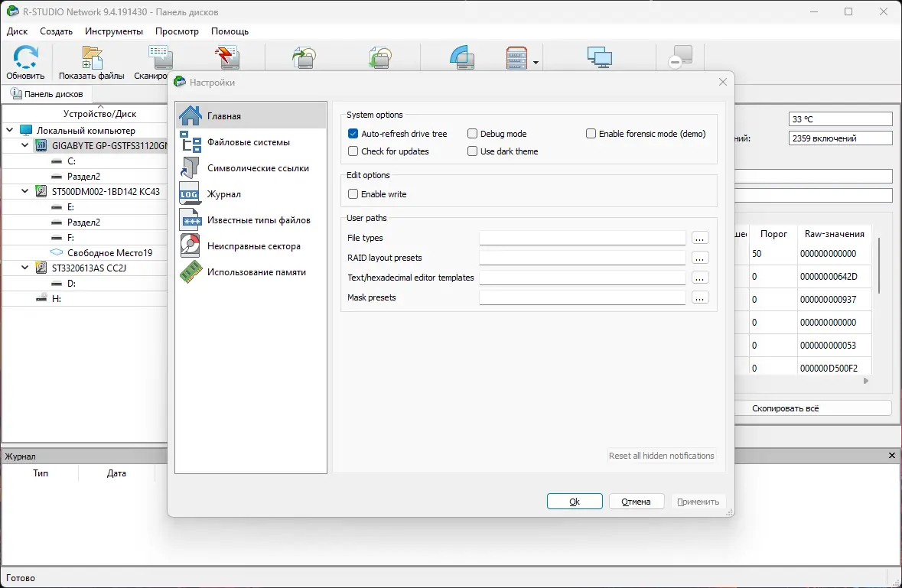902x588 pixels.
Task: Click the create image green-arrow toolbar icon
Action: tap(304, 57)
